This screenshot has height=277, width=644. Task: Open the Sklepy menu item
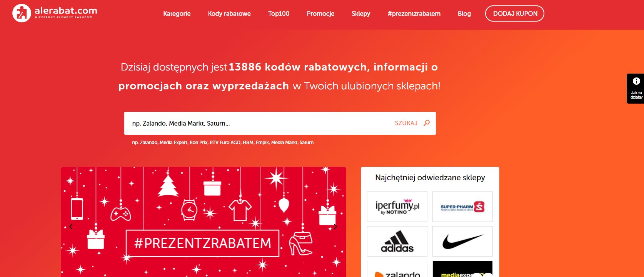(x=361, y=13)
